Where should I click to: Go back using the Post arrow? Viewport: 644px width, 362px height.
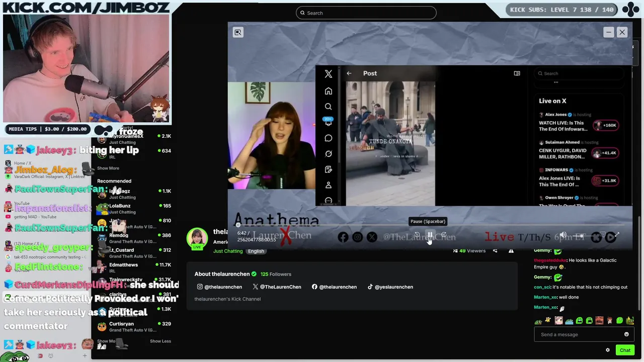coord(349,73)
